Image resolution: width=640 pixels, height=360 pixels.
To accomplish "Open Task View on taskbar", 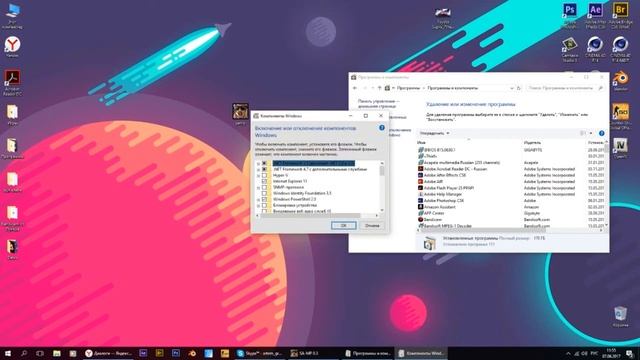I will (x=40, y=353).
